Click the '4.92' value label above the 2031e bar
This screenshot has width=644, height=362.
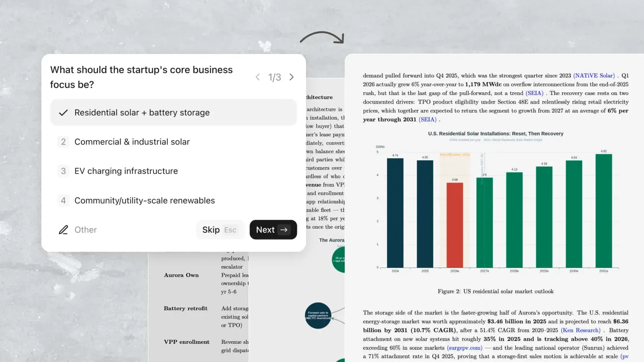click(604, 151)
